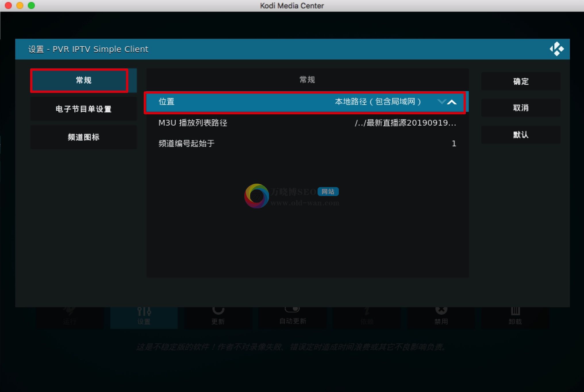Click the up arrow on 位置 row
This screenshot has width=584, height=392.
452,102
